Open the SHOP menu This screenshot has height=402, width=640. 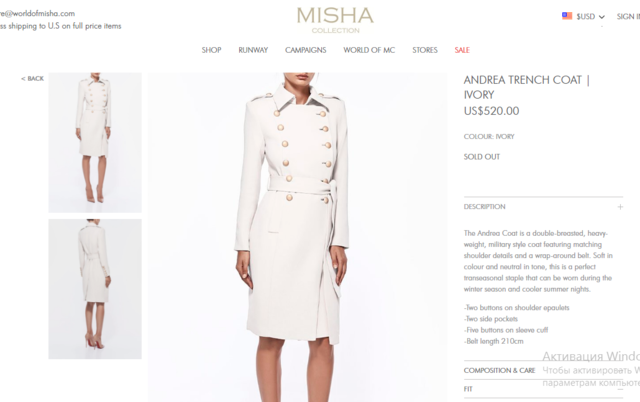(x=211, y=50)
